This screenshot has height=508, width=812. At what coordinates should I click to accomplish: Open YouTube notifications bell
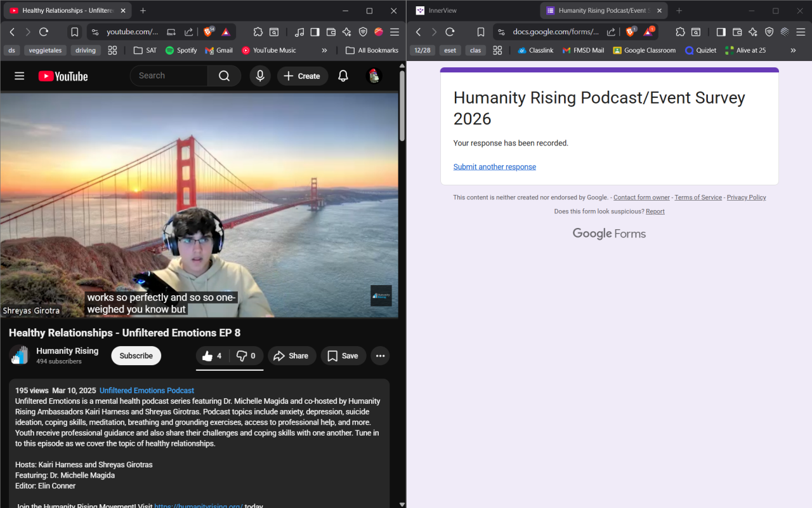[x=343, y=76]
